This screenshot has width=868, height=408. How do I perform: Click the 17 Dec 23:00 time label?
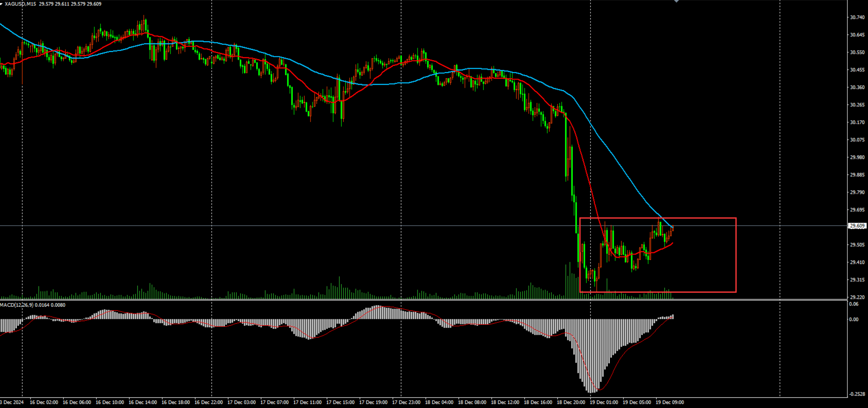click(406, 402)
